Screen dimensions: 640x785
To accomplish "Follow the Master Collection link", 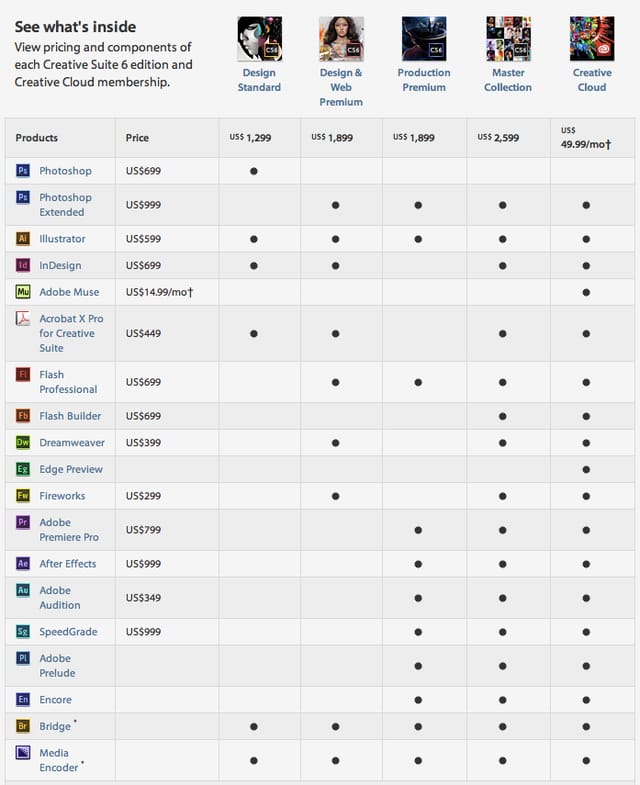I will pos(508,80).
